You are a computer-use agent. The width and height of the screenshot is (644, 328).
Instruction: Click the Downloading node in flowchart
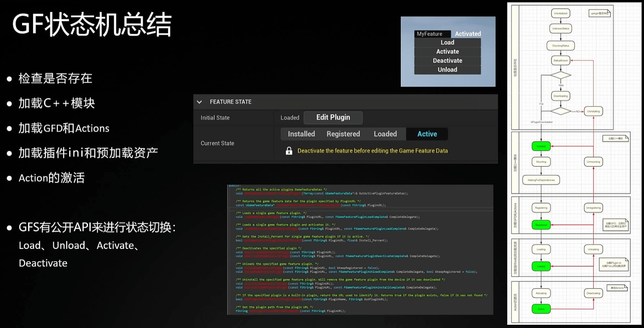560,96
